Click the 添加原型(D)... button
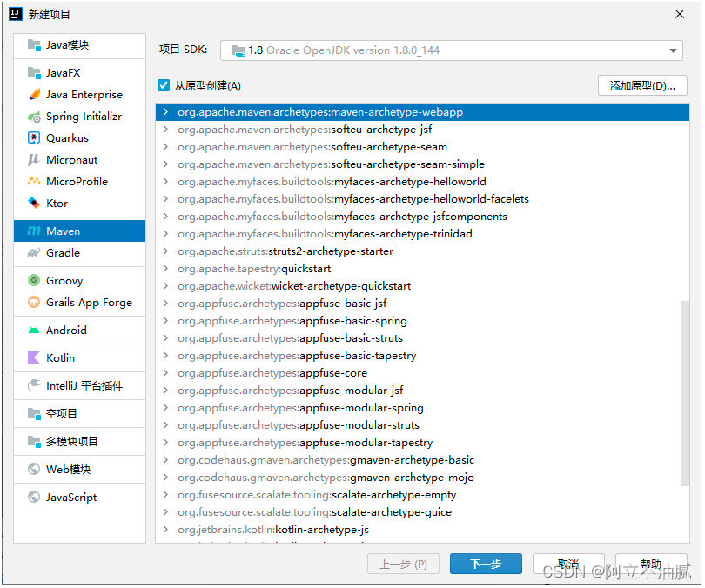The height and width of the screenshot is (588, 705). coord(642,85)
